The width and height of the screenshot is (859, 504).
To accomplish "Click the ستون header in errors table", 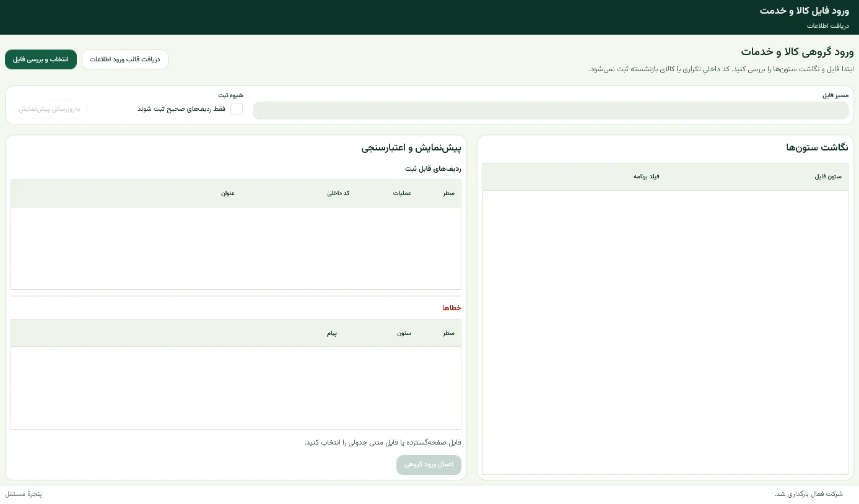I will (404, 333).
